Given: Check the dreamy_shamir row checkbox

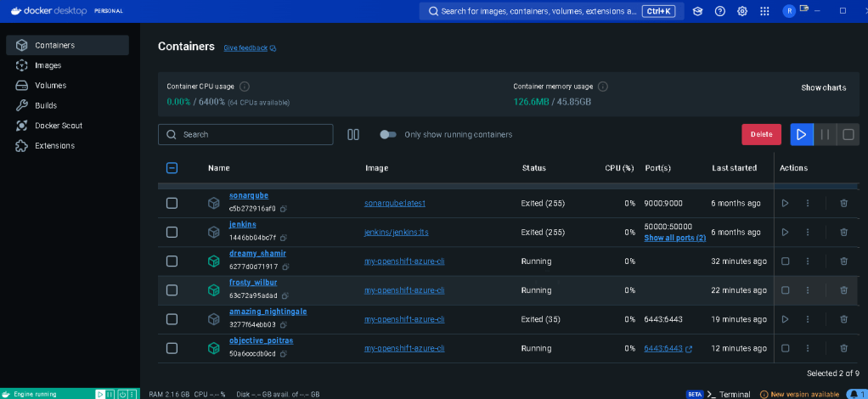Looking at the screenshot, I should [172, 261].
